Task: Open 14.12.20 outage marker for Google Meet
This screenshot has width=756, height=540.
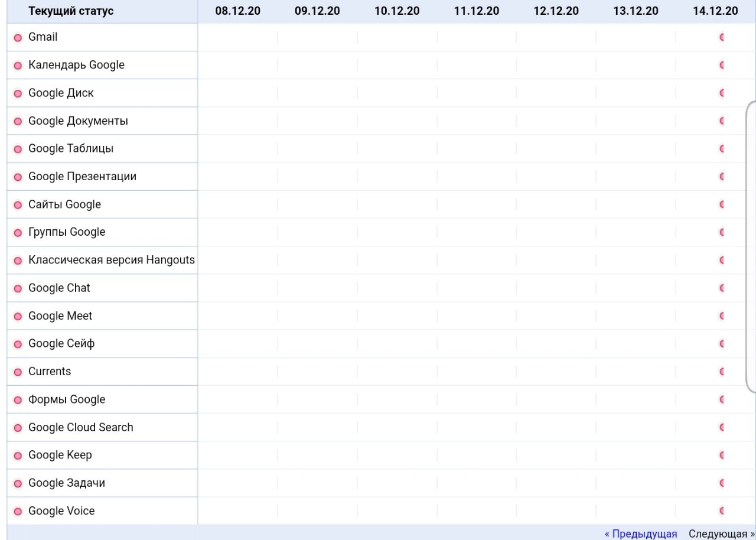Action: pos(722,316)
